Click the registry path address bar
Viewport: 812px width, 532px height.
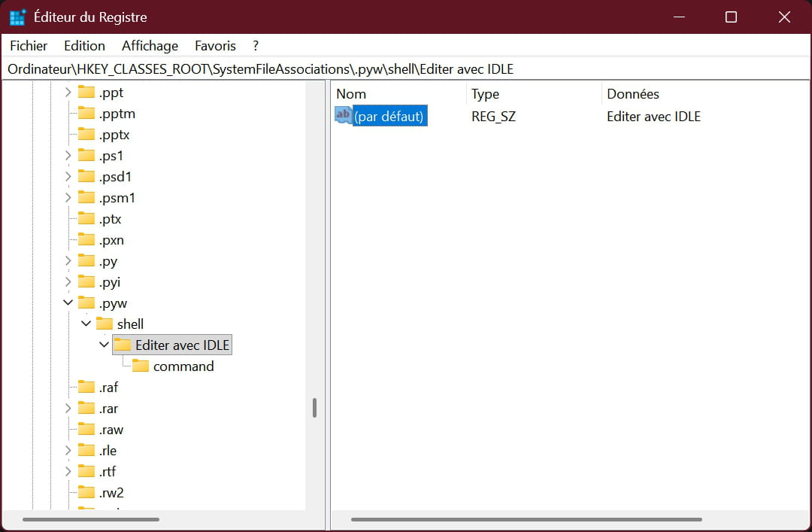point(405,69)
